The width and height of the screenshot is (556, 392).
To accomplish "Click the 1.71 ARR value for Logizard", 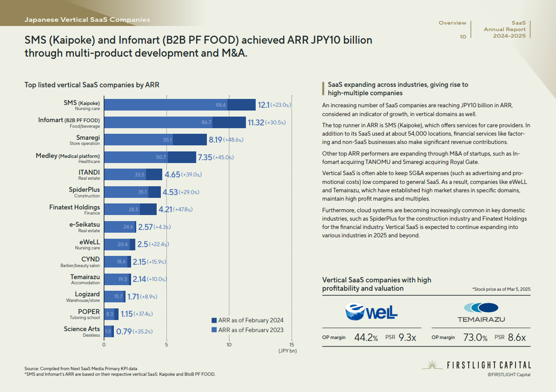I will [133, 297].
